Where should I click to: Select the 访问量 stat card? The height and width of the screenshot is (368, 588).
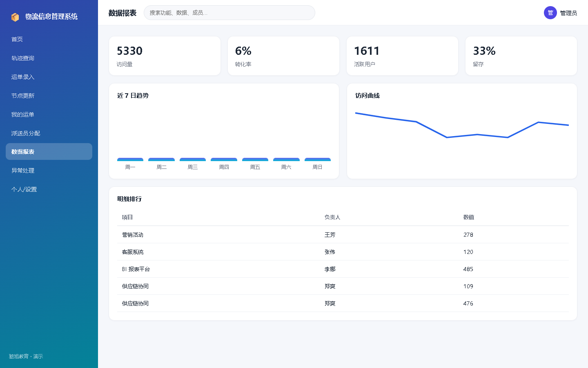(165, 56)
